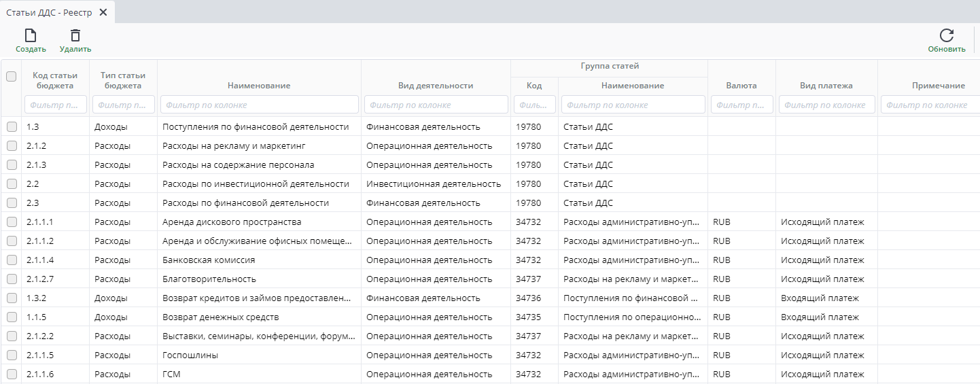980x384 pixels.
Task: Sort by the Тип статьи бюджета header
Action: click(x=123, y=80)
